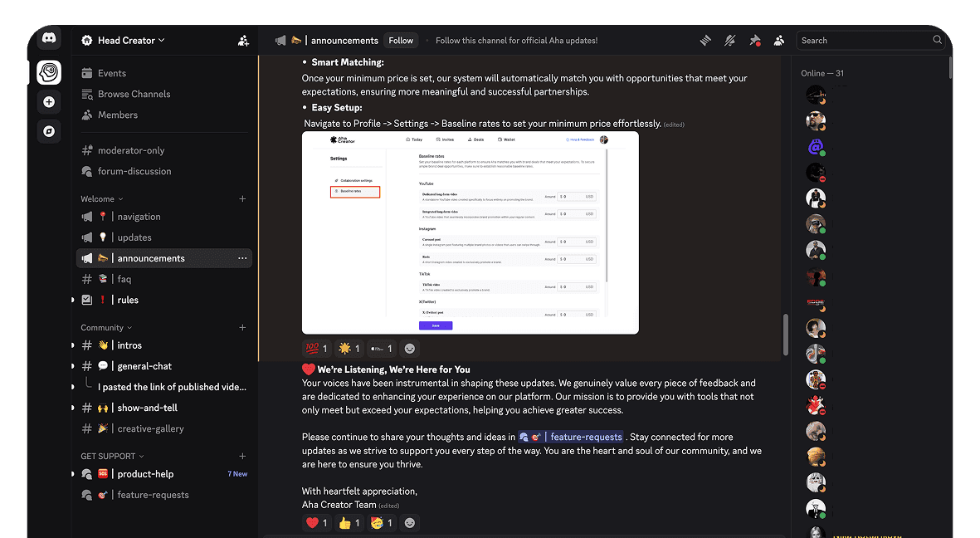Click 'Online — 31' member list heading
Image resolution: width=980 pixels, height=538 pixels.
click(x=822, y=73)
